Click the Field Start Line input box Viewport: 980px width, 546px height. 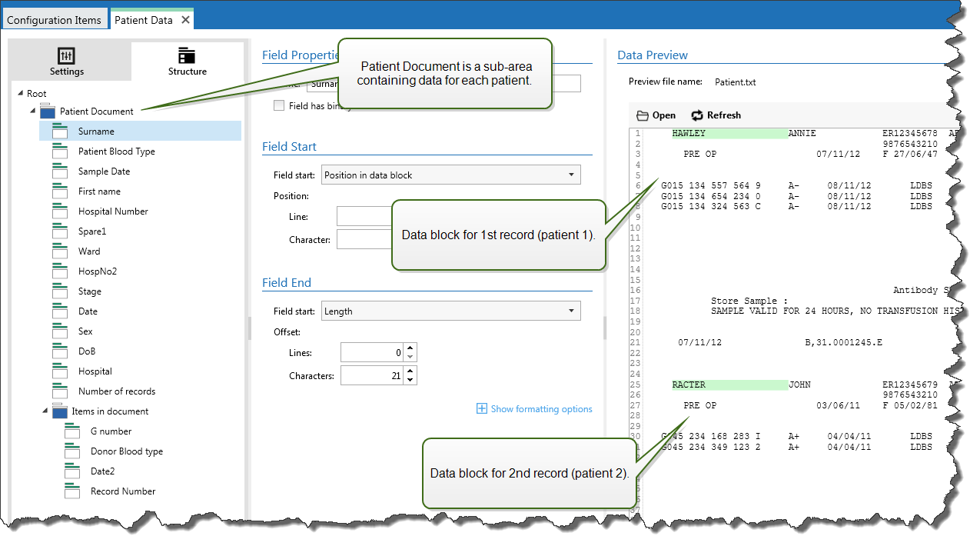(364, 217)
